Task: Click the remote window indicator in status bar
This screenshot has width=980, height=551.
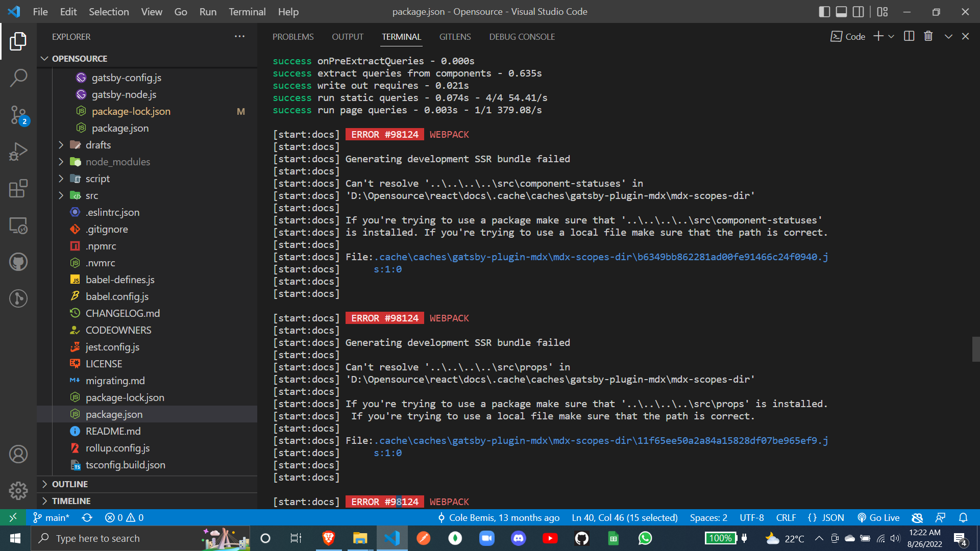Action: point(13,517)
